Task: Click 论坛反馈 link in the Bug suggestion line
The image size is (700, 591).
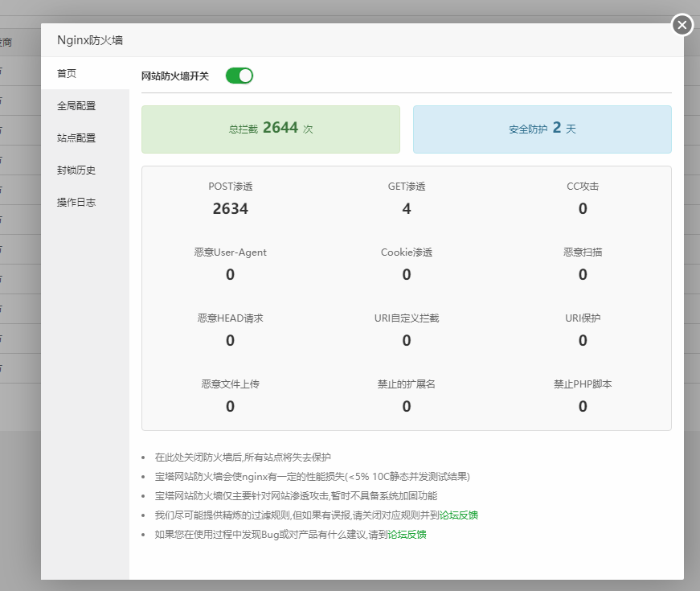Action: [x=407, y=534]
